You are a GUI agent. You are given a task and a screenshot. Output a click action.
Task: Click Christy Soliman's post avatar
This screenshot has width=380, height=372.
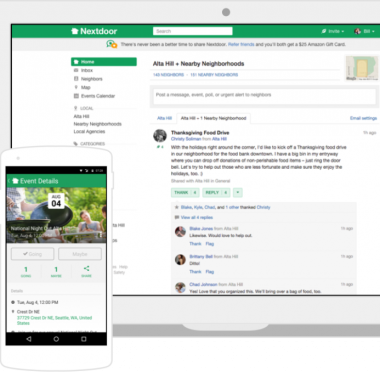[160, 136]
